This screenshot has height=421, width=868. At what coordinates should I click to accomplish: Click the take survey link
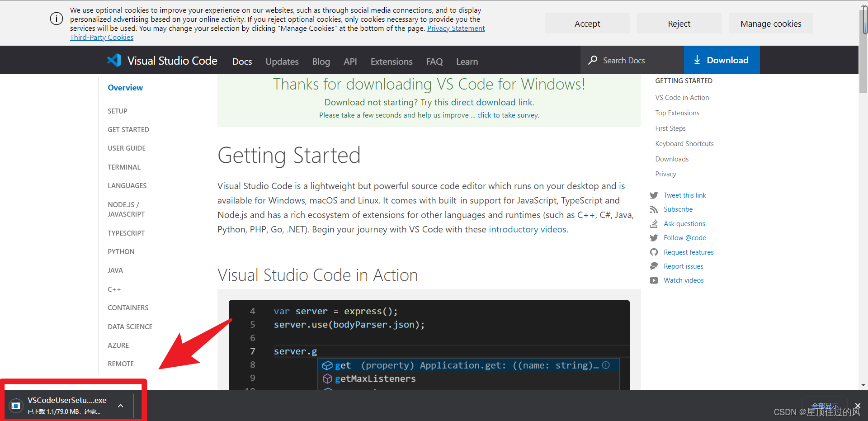[x=508, y=115]
